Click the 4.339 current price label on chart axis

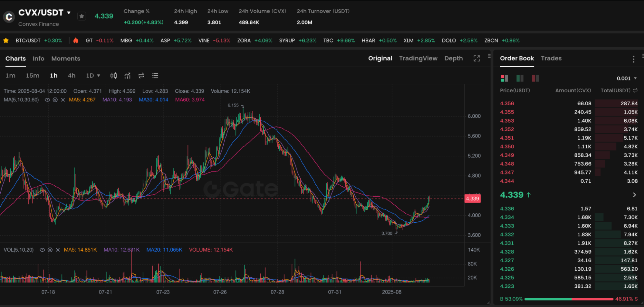(472, 199)
